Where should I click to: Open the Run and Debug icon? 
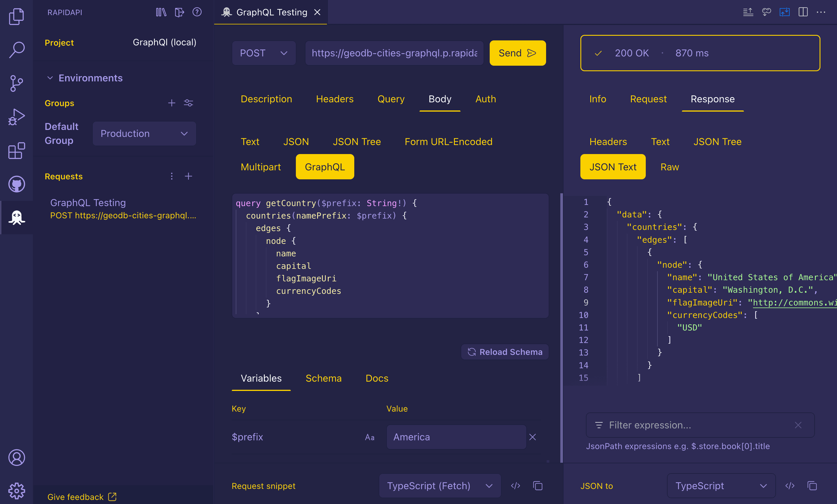pyautogui.click(x=16, y=117)
